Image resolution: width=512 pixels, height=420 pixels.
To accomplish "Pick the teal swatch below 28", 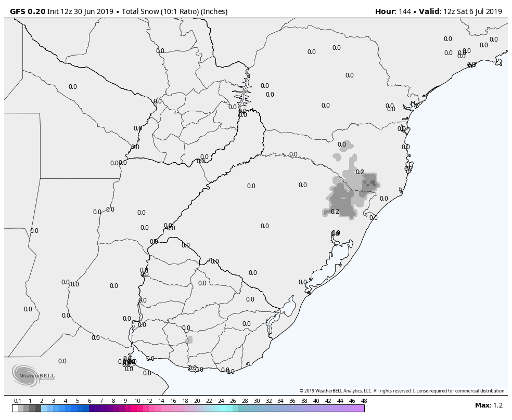I will click(x=241, y=408).
